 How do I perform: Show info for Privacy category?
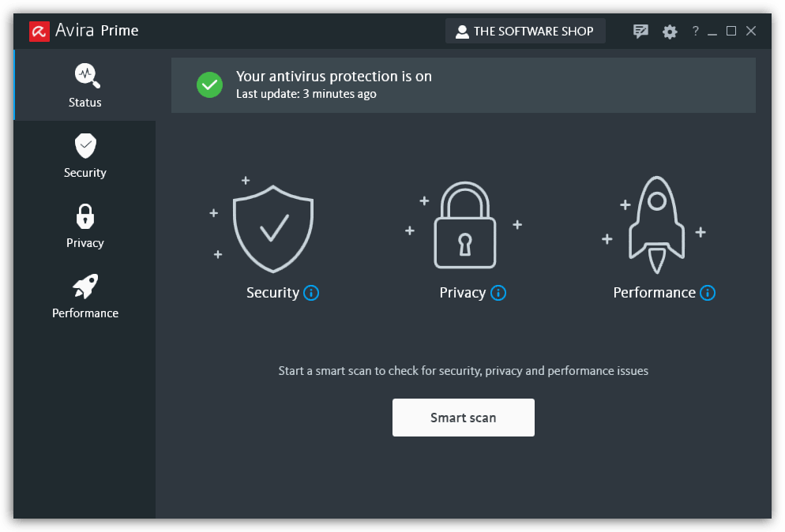coord(498,293)
